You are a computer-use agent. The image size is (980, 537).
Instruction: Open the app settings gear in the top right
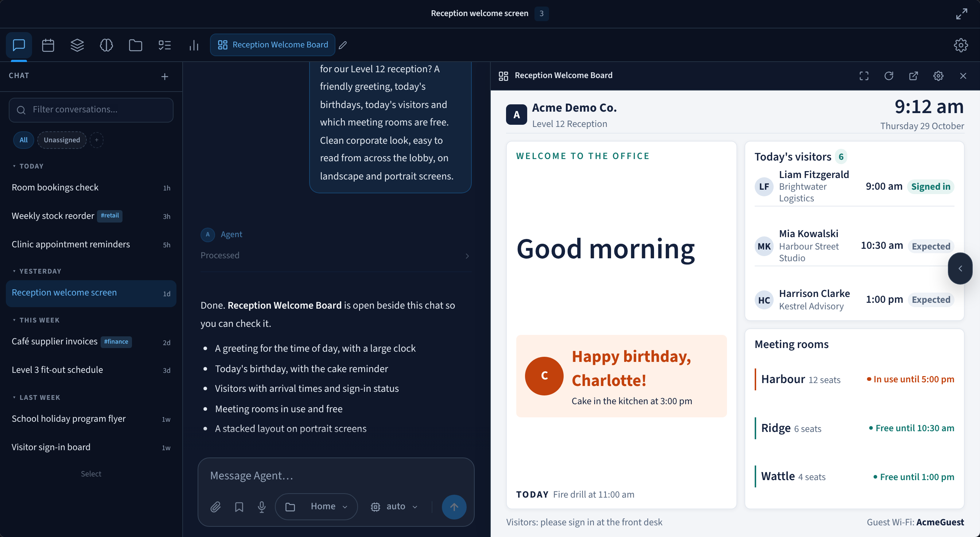(961, 45)
